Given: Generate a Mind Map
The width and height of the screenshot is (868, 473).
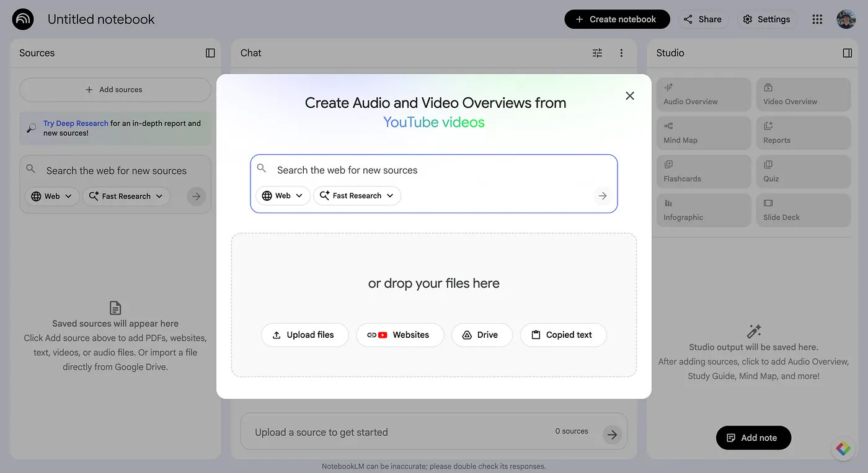Looking at the screenshot, I should coord(704,133).
